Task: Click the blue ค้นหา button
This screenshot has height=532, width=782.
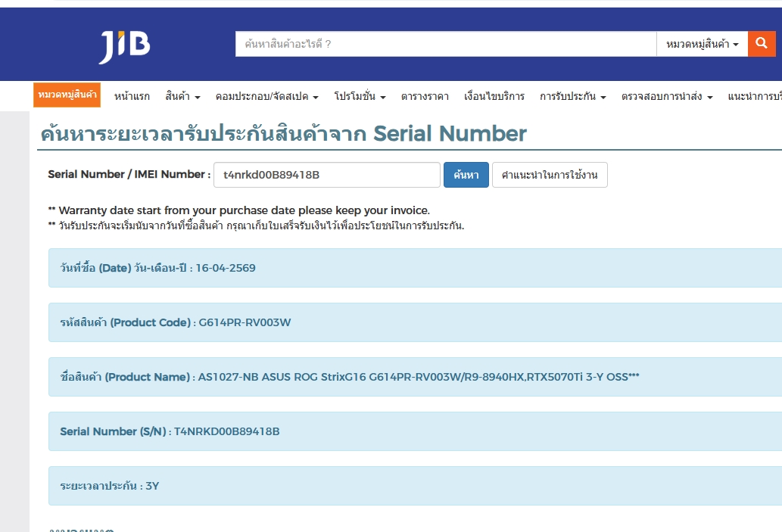Action: pyautogui.click(x=466, y=175)
